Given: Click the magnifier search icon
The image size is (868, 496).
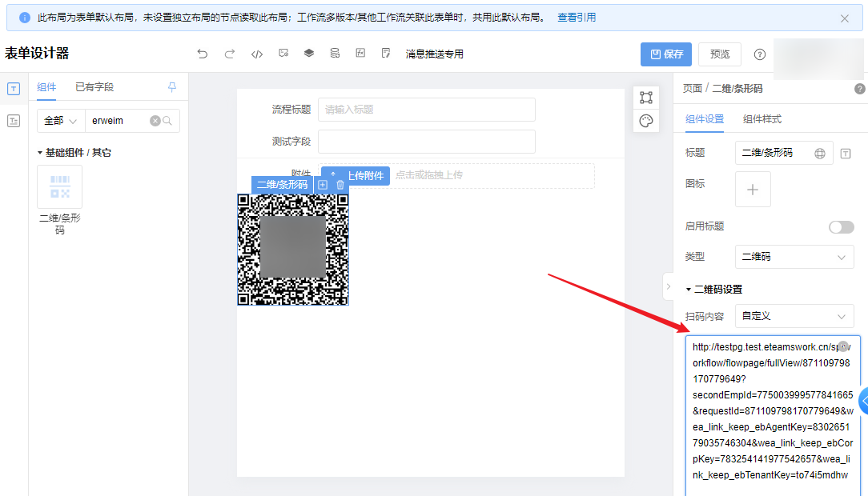Looking at the screenshot, I should (167, 121).
